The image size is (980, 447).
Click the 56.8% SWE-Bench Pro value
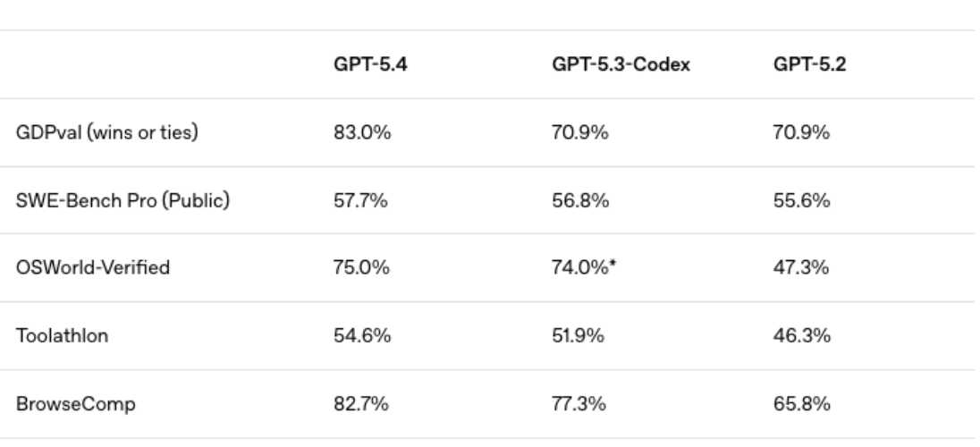coord(579,201)
